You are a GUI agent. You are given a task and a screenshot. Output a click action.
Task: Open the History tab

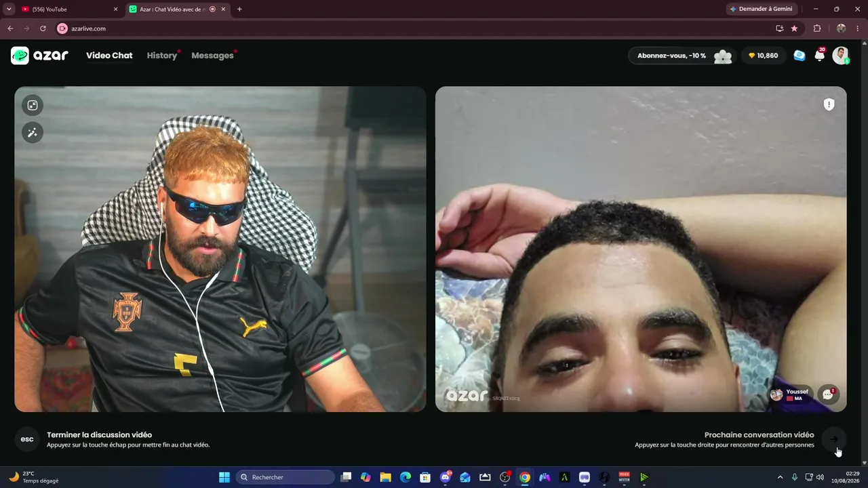tap(162, 56)
